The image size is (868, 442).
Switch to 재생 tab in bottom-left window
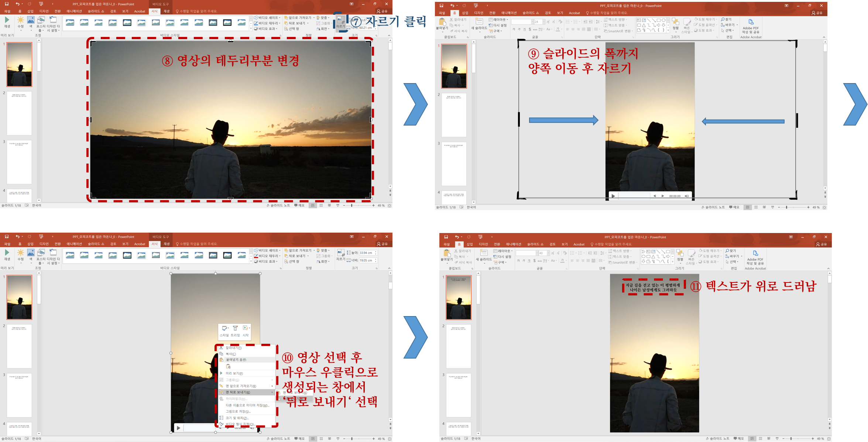coord(167,244)
